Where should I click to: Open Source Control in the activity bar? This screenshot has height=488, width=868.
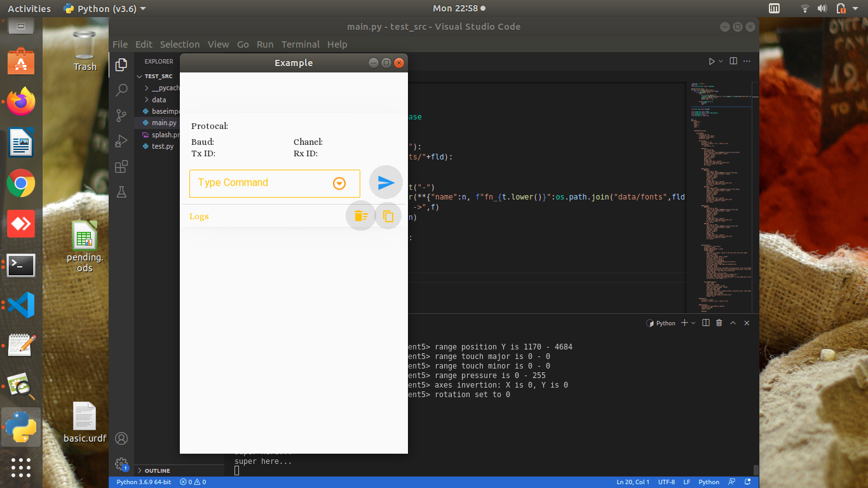pyautogui.click(x=121, y=115)
